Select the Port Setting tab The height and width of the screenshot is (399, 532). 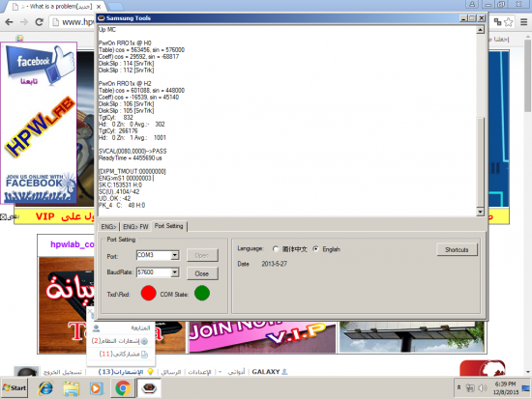click(169, 226)
